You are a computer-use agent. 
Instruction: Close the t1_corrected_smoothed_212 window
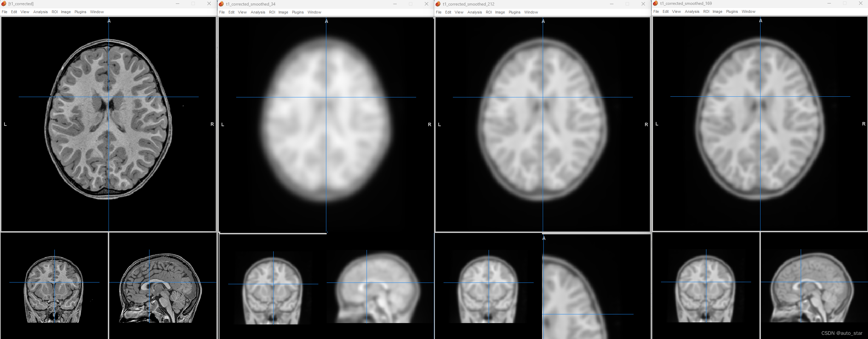point(643,4)
